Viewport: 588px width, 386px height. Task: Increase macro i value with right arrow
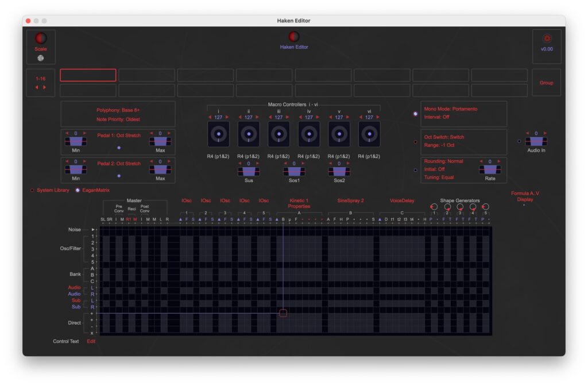tap(227, 117)
